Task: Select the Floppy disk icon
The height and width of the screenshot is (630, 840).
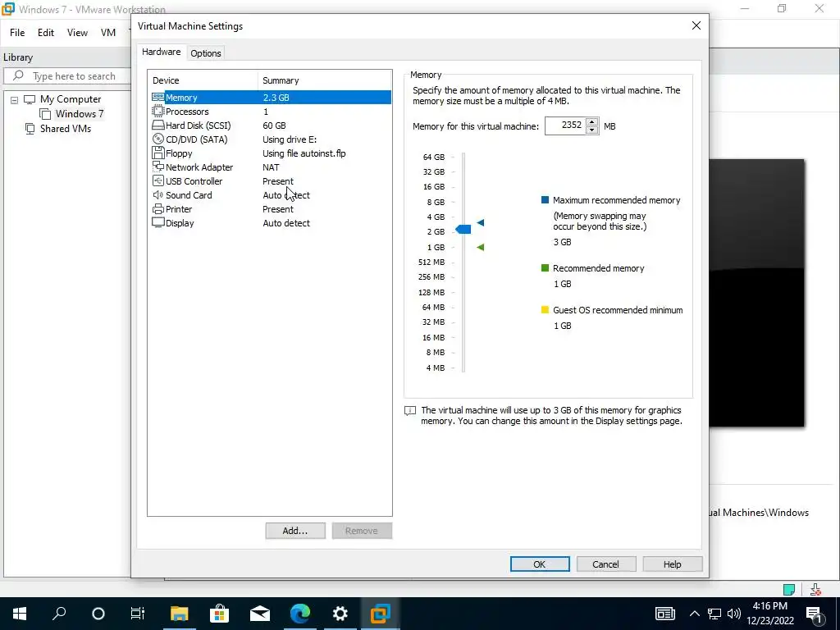Action: click(158, 153)
